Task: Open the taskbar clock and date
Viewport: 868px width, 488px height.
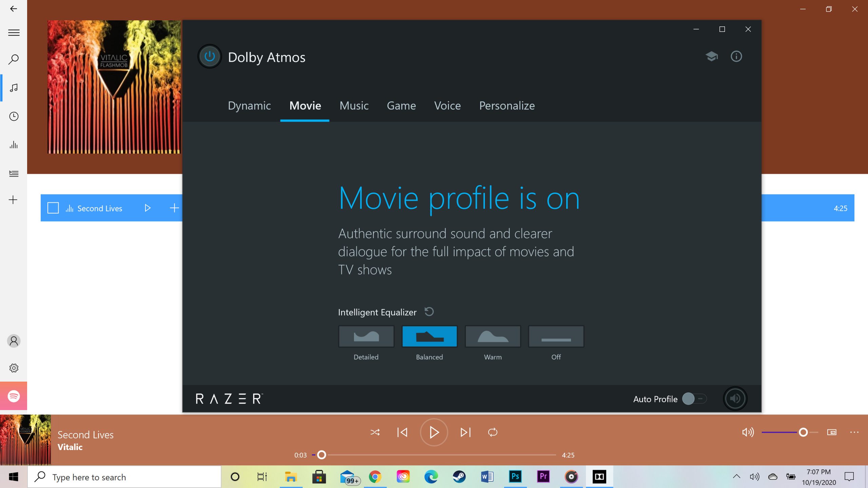Action: point(819,477)
